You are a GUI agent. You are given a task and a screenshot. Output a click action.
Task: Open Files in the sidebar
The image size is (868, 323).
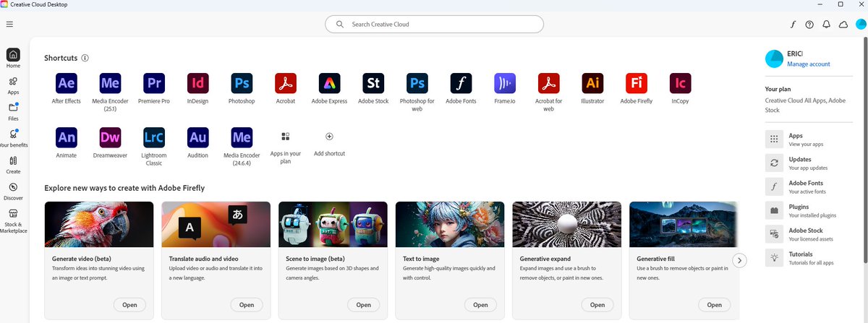point(13,112)
